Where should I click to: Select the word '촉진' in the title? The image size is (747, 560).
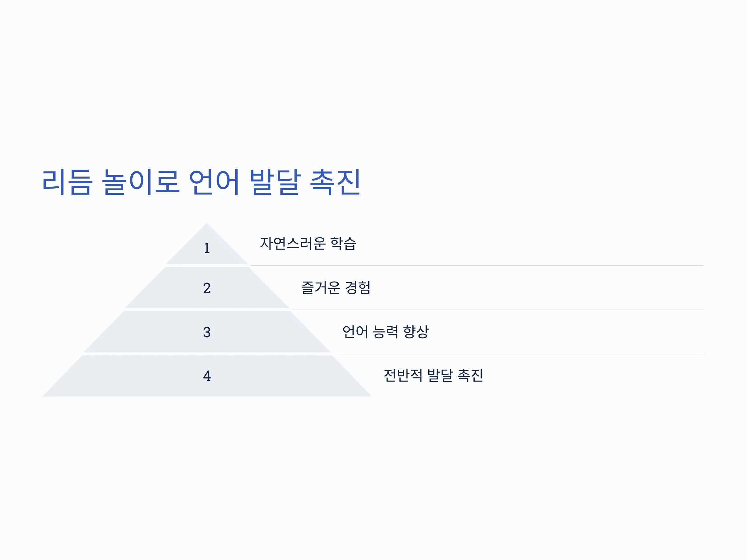coord(335,182)
